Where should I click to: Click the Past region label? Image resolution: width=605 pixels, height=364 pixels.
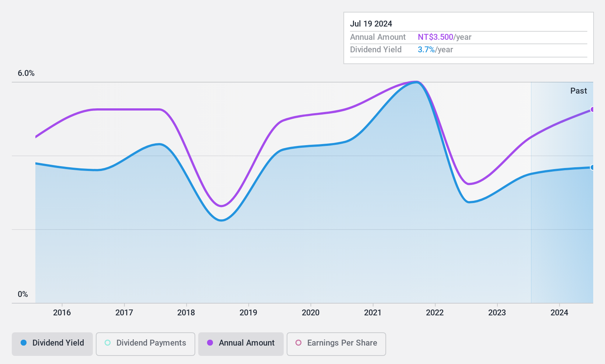click(x=578, y=91)
